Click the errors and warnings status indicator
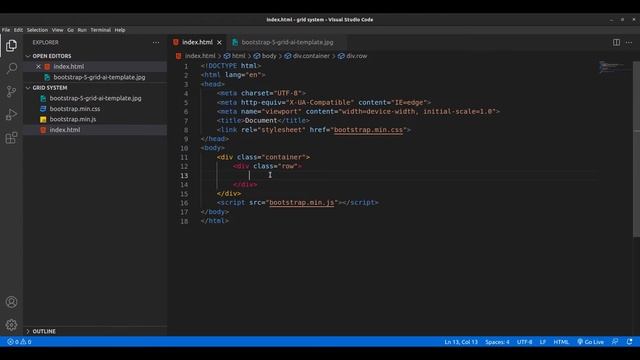 point(19,342)
